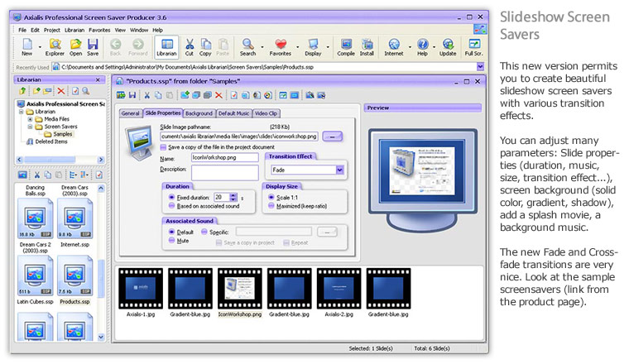Click the Librarian file list scroll-down arrow
The width and height of the screenshot is (629, 364).
click(x=101, y=338)
